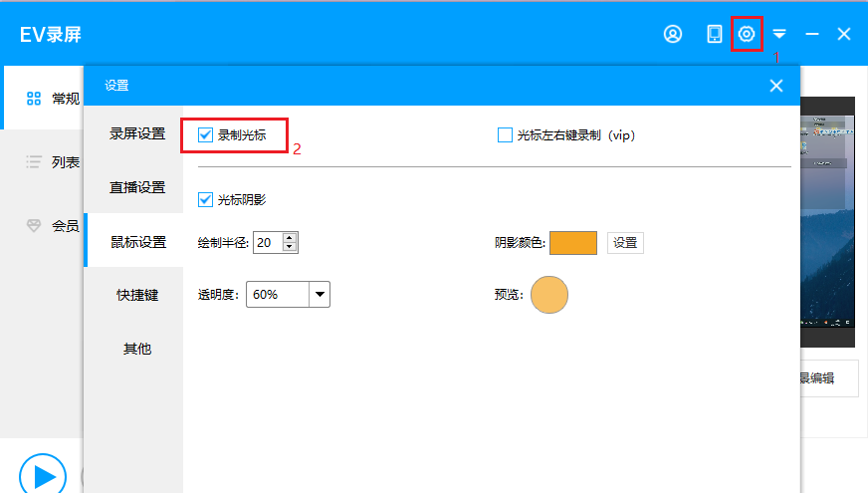This screenshot has width=868, height=493.
Task: Click the 会员 diamond icon
Action: 34,225
